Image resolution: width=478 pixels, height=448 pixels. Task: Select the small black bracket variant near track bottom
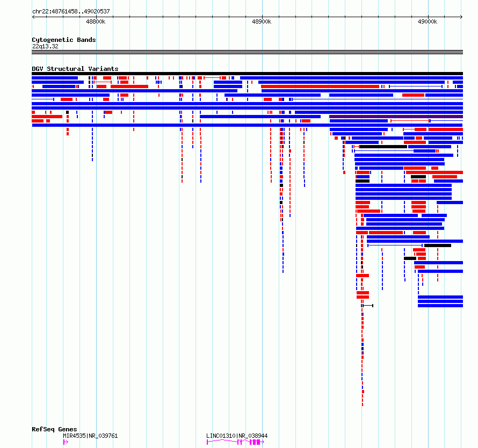point(368,305)
